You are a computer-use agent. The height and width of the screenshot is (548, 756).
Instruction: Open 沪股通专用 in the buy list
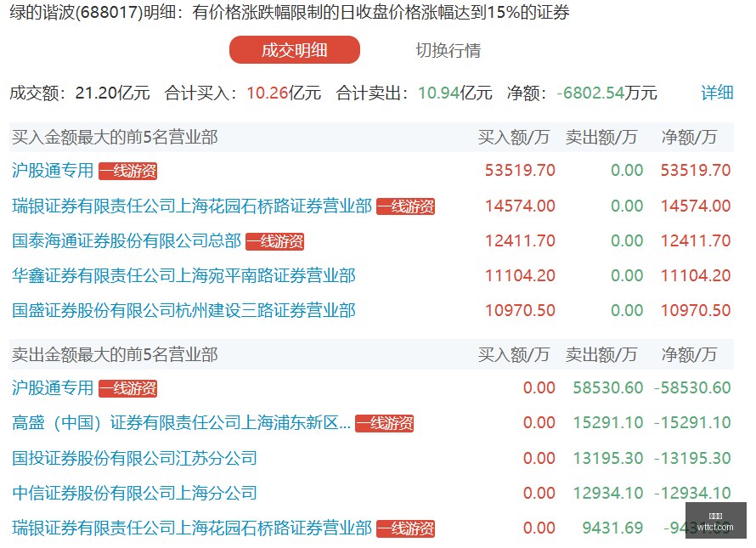pos(53,170)
